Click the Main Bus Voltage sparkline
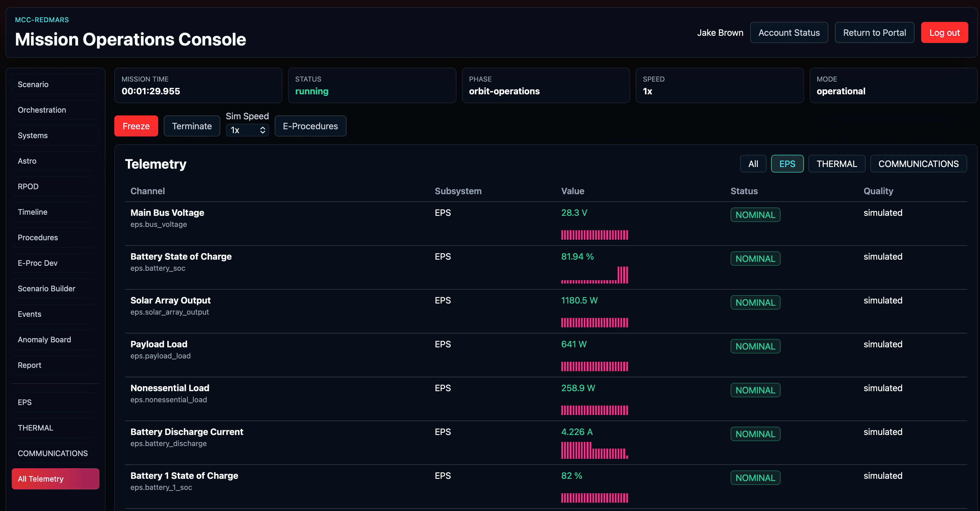Screen dimensions: 980x511 tap(595, 235)
